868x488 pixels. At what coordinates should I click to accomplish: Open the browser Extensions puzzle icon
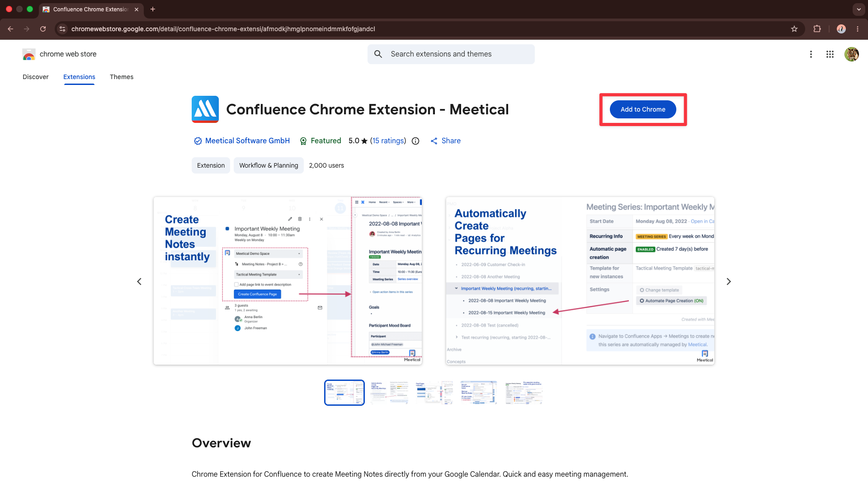coord(817,29)
